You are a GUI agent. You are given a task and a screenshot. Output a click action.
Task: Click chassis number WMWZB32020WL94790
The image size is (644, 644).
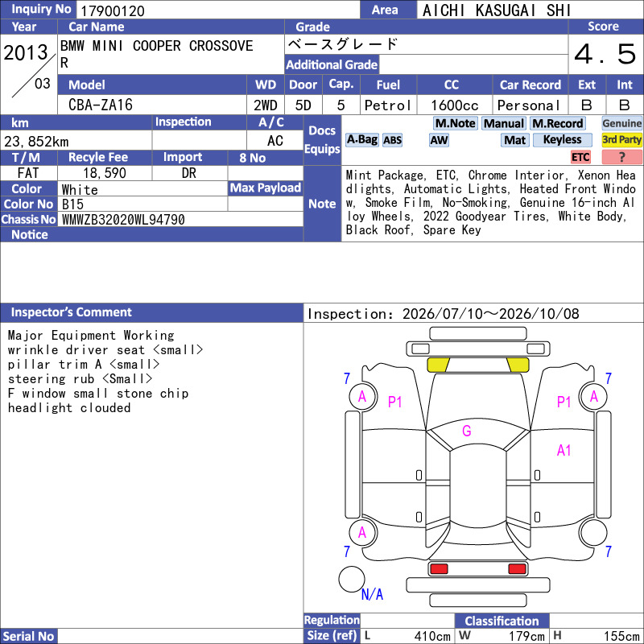pos(123,220)
